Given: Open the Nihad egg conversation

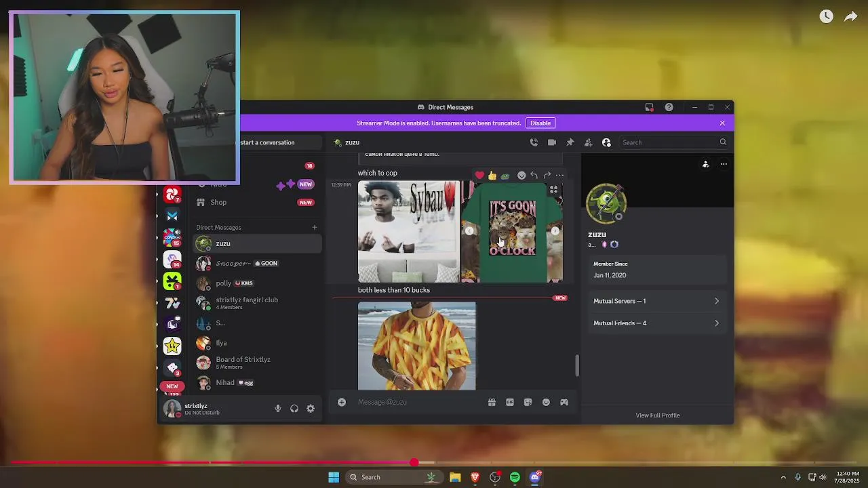Looking at the screenshot, I should (256, 382).
